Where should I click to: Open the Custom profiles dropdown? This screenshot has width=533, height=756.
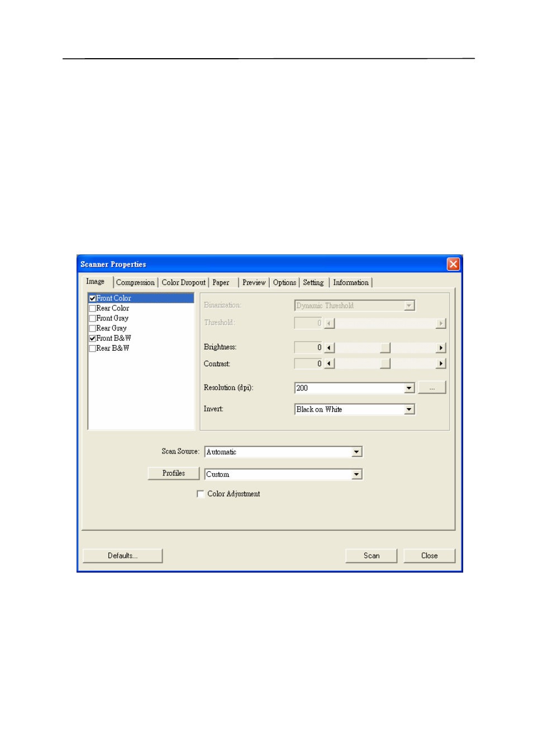click(x=357, y=475)
